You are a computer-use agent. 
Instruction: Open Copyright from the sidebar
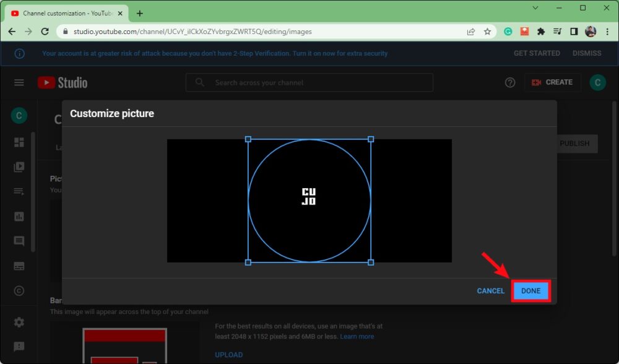(19, 291)
